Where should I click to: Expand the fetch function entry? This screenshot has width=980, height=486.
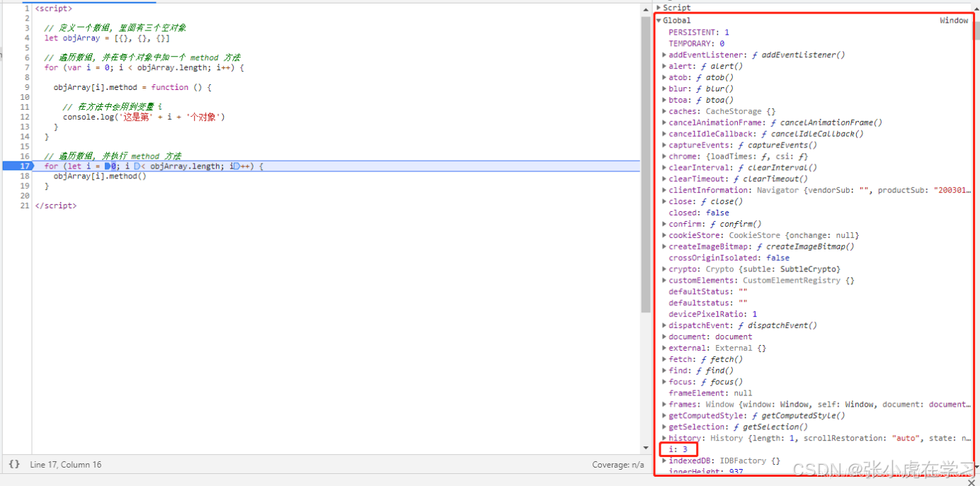click(664, 359)
